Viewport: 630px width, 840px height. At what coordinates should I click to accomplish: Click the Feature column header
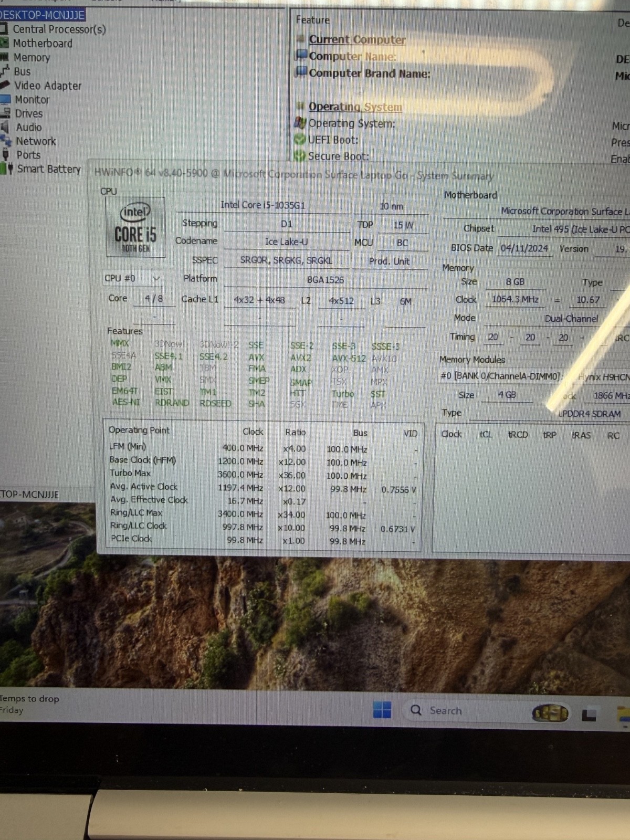312,20
